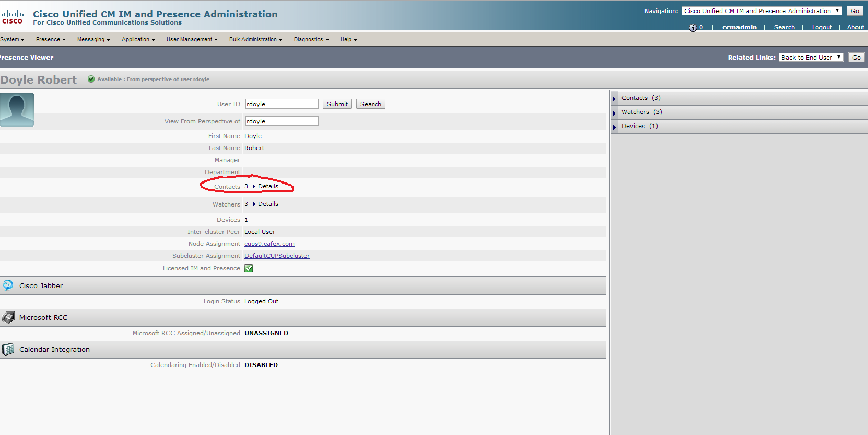Open the System menu
The image size is (868, 435).
pyautogui.click(x=13, y=39)
